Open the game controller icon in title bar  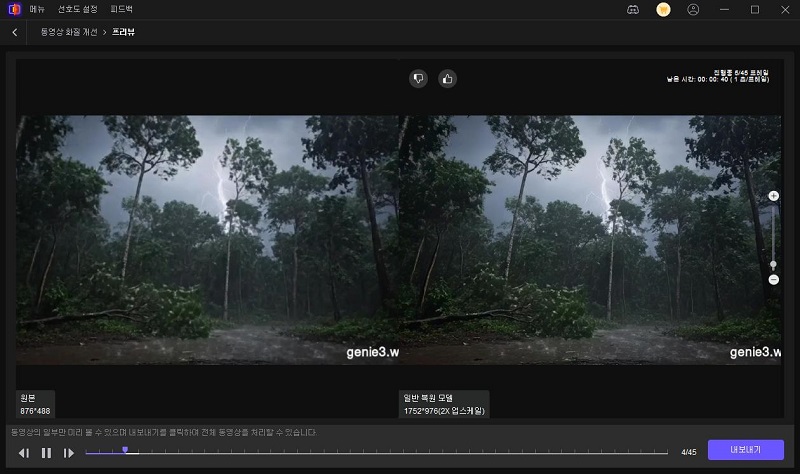[632, 10]
